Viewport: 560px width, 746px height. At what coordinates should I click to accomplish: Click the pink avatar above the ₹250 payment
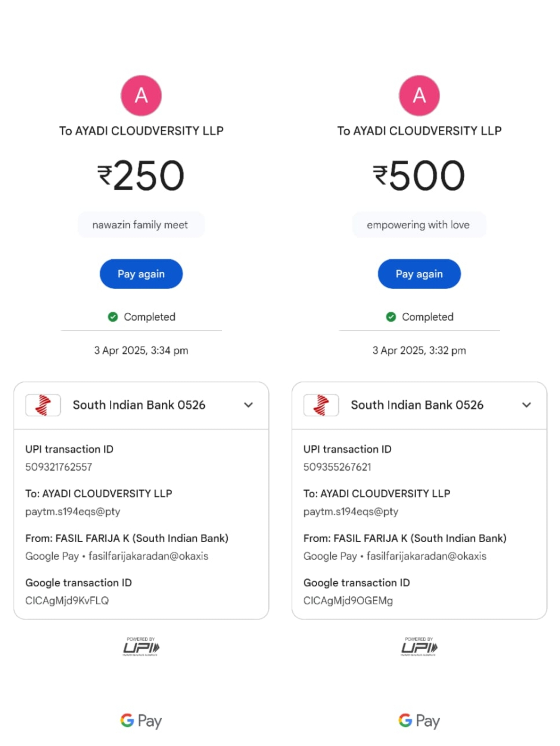pyautogui.click(x=141, y=96)
